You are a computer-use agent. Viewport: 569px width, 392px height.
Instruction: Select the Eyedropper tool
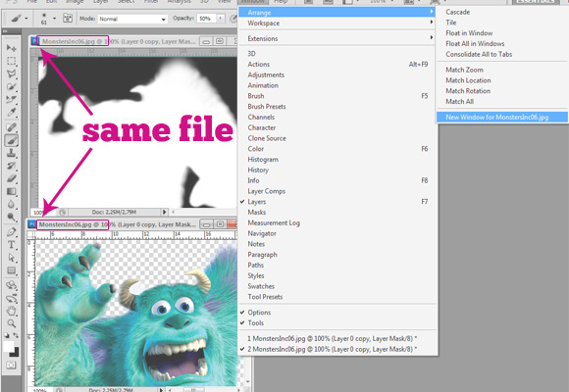(11, 113)
